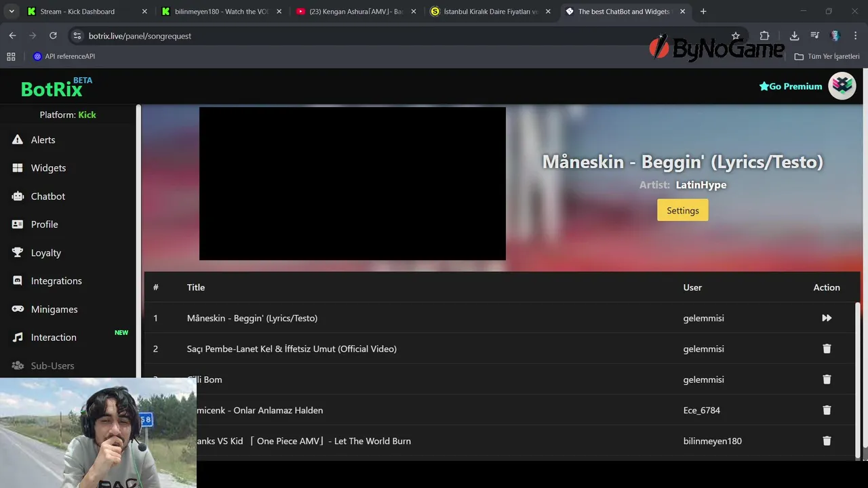The width and height of the screenshot is (868, 488).
Task: Open the tab search dropdown arrow
Action: point(11,12)
